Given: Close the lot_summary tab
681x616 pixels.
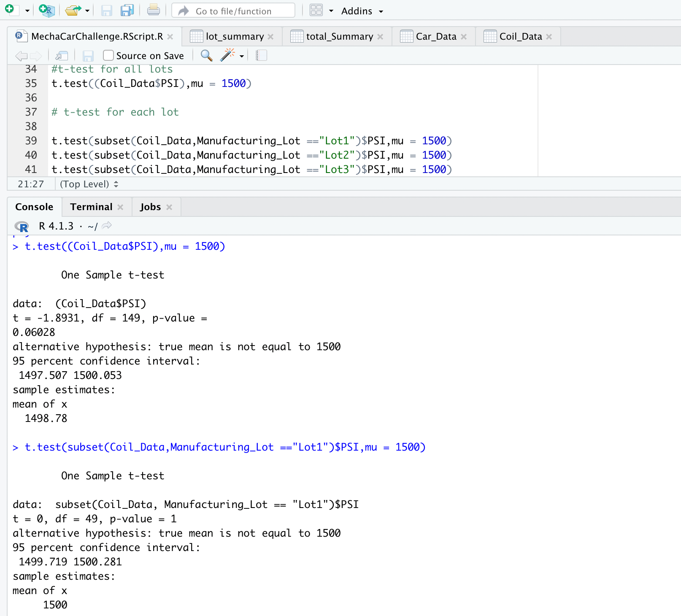Looking at the screenshot, I should (272, 36).
